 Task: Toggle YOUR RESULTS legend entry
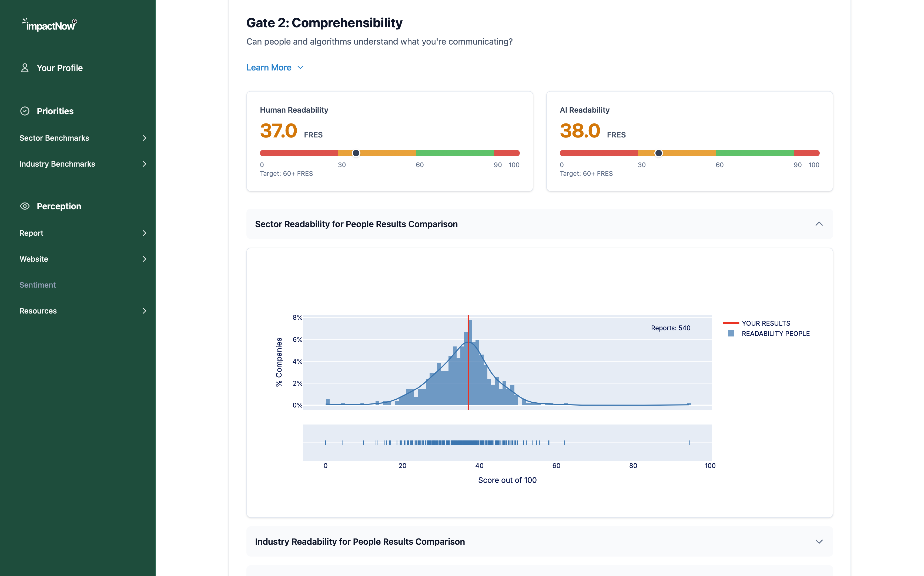pyautogui.click(x=757, y=323)
